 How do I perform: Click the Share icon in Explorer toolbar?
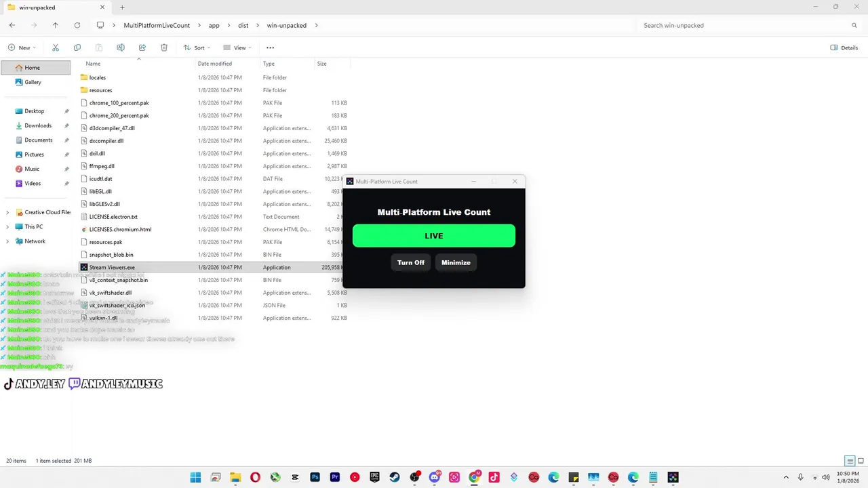[x=142, y=47]
